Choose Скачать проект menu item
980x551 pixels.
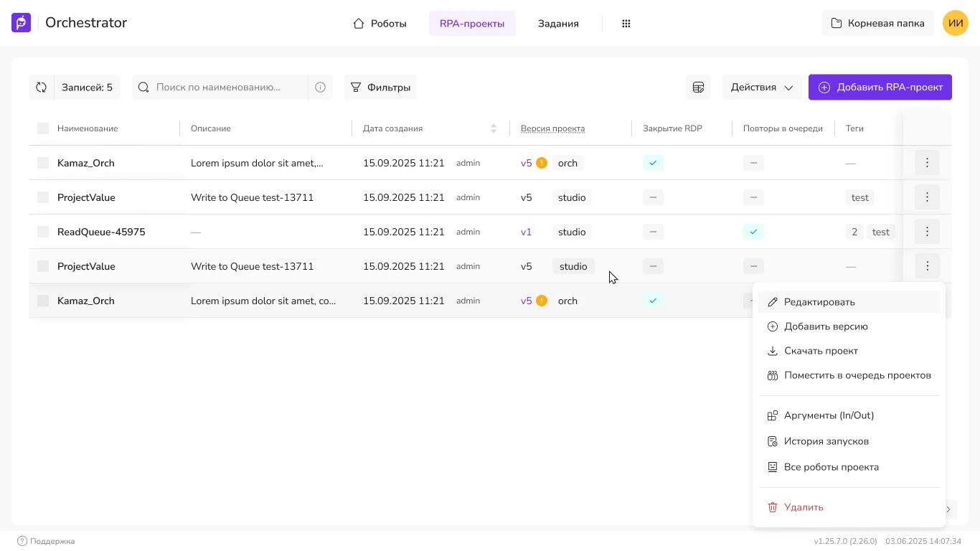click(x=849, y=351)
